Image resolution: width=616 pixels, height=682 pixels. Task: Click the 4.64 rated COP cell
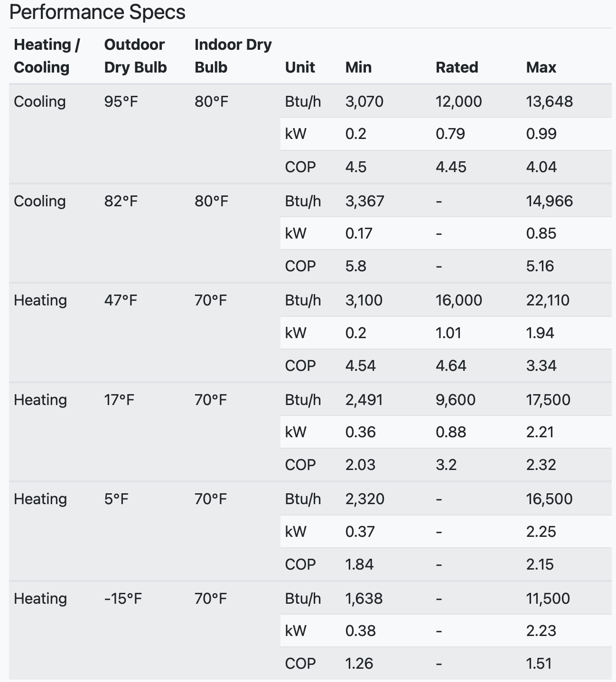(451, 366)
